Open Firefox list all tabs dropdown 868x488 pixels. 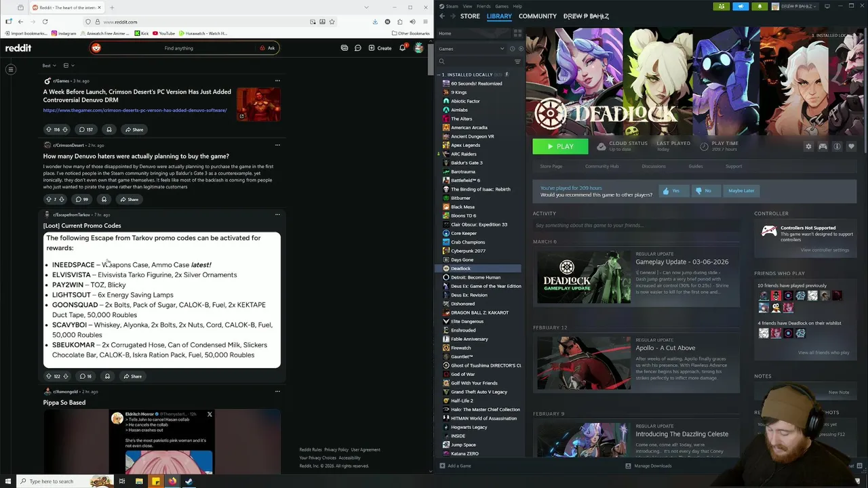(x=366, y=7)
